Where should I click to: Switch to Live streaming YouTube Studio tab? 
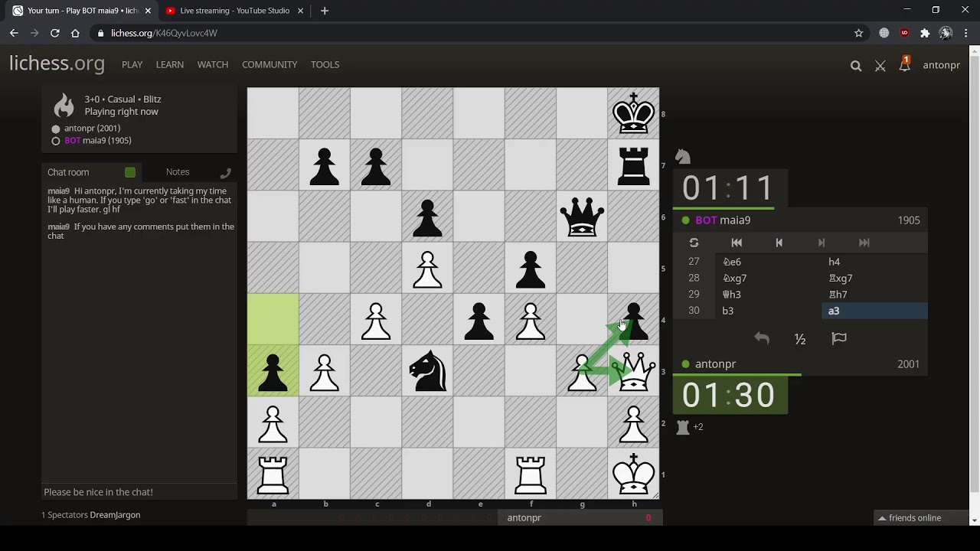234,11
